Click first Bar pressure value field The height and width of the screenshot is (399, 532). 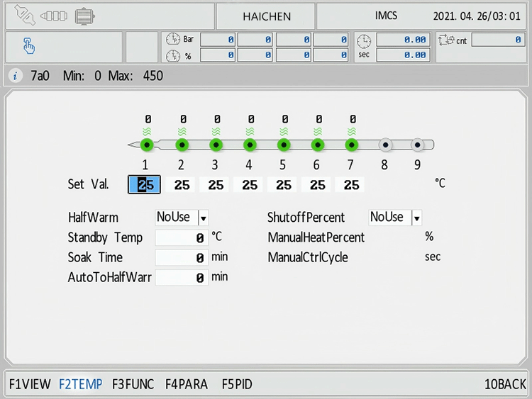[218, 40]
